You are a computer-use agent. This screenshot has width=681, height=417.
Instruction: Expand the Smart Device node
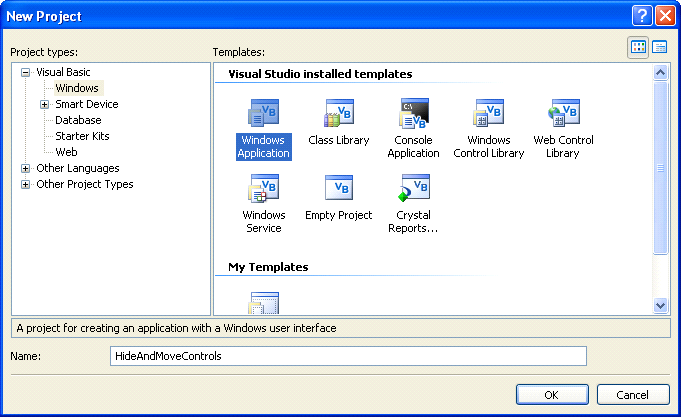pos(44,104)
